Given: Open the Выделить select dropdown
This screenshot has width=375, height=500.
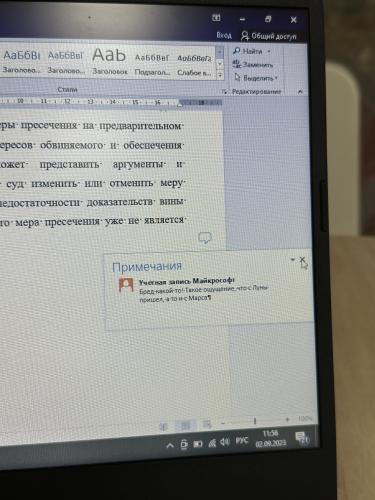Looking at the screenshot, I should [256, 78].
